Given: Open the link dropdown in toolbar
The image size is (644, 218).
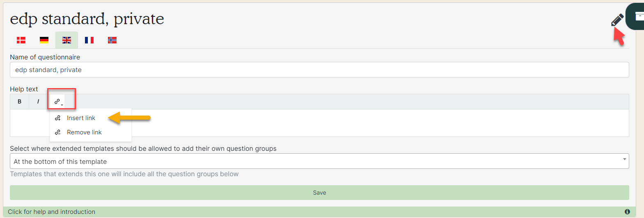Looking at the screenshot, I should tap(59, 102).
